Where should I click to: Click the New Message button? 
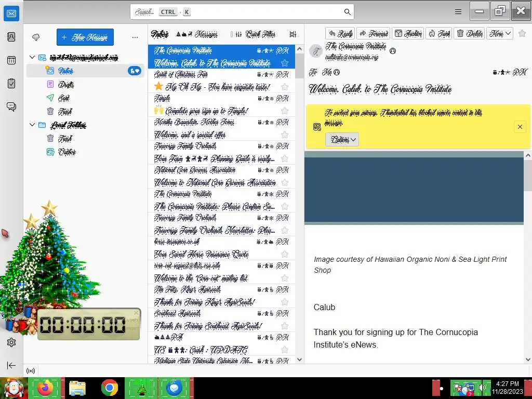pos(85,37)
